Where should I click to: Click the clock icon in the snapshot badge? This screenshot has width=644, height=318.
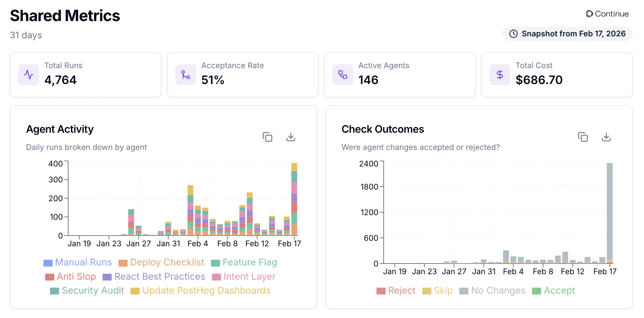(513, 33)
